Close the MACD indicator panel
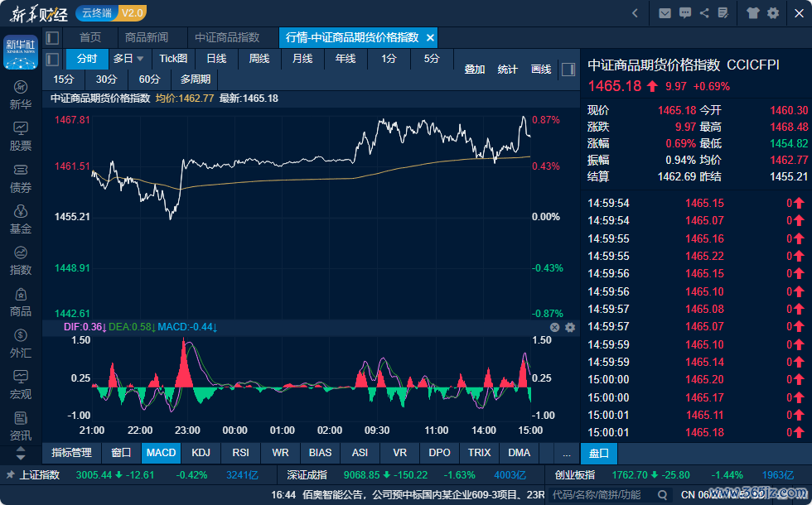Viewport: 812px width, 505px height. click(554, 327)
